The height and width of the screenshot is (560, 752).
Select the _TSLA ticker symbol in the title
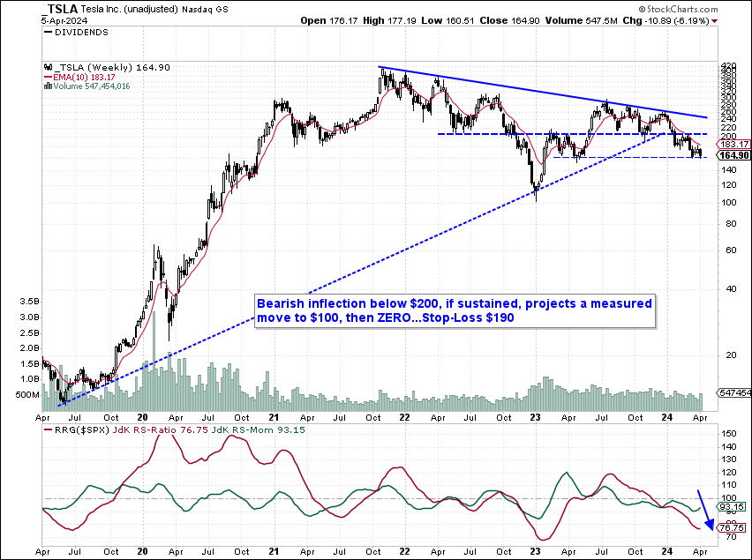pos(58,9)
